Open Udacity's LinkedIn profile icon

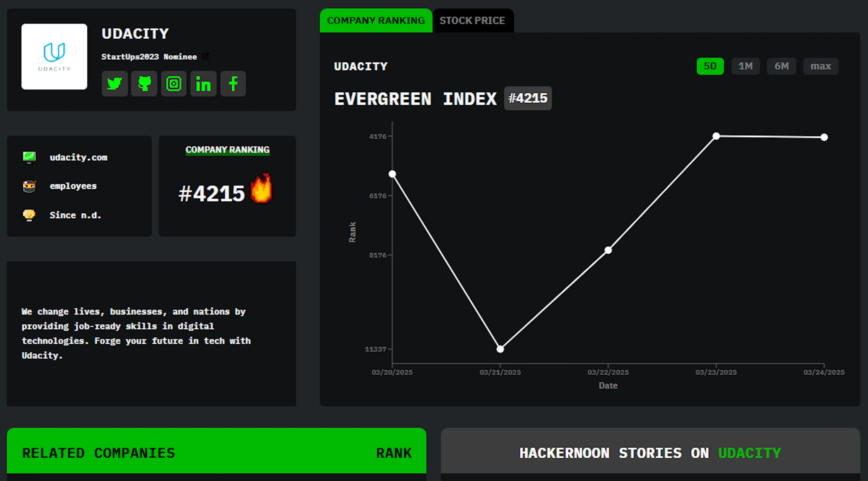tap(203, 84)
